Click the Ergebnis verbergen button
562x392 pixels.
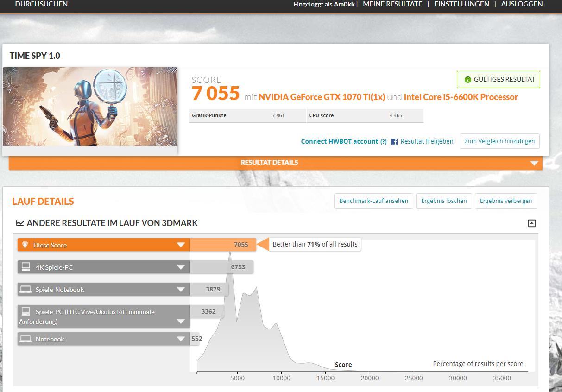[x=506, y=201]
